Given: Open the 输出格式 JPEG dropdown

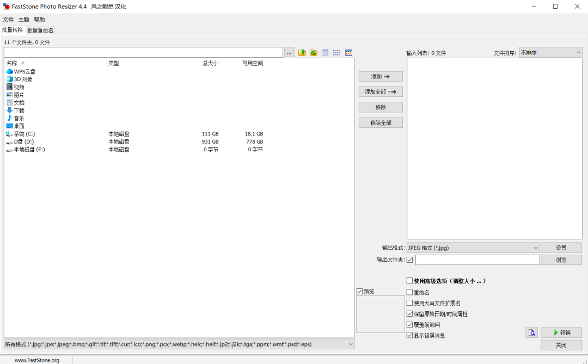Looking at the screenshot, I should tap(473, 248).
